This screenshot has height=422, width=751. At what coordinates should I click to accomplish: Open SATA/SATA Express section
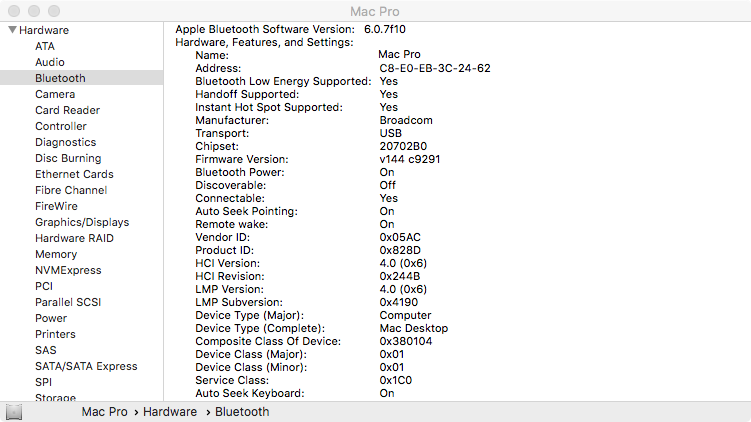point(86,366)
